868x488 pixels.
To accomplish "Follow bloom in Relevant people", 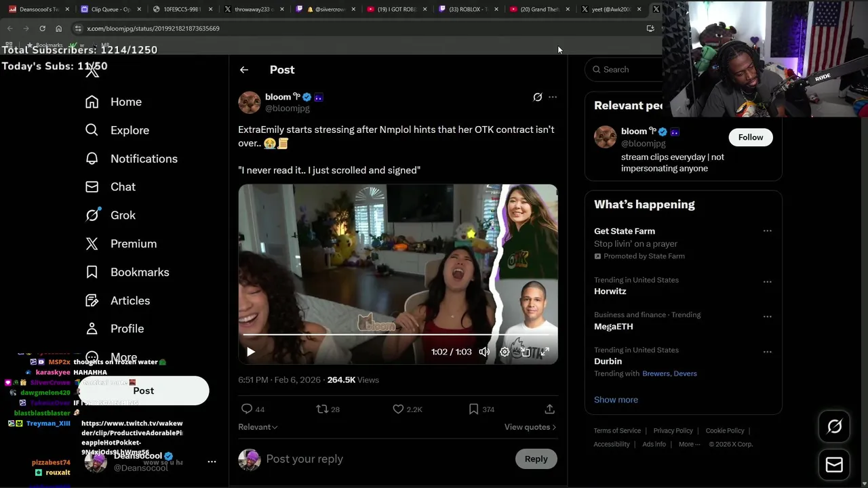I will point(751,137).
